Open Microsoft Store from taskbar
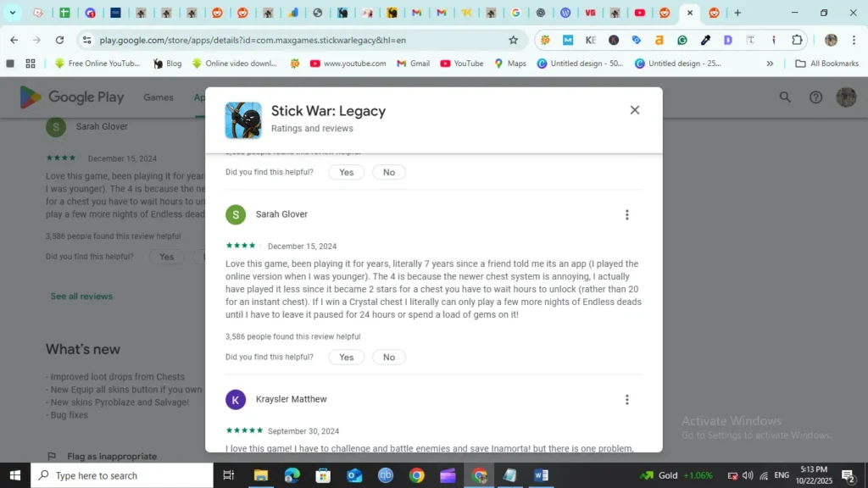Image resolution: width=868 pixels, height=488 pixels. (x=323, y=475)
